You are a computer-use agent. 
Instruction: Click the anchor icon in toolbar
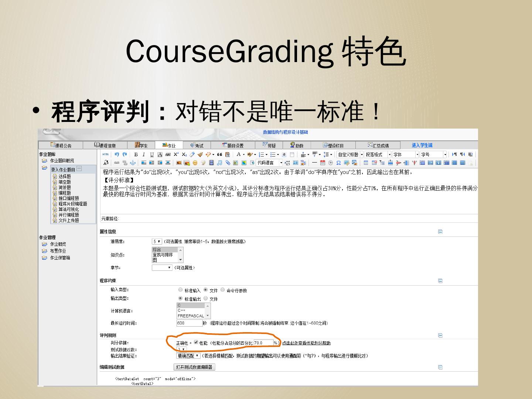tap(133, 163)
